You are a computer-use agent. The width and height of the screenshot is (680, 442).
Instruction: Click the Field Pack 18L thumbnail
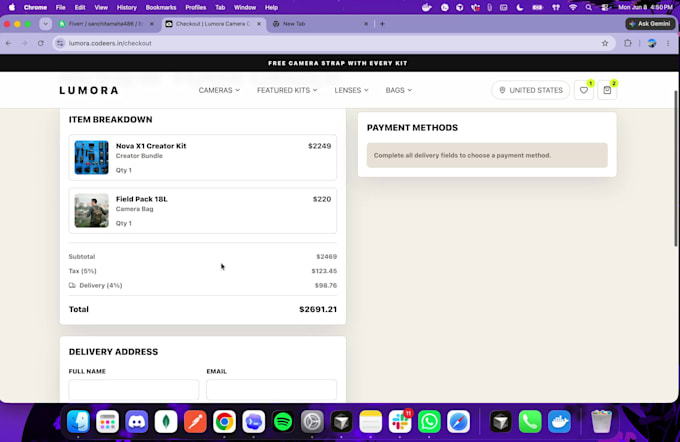click(92, 210)
